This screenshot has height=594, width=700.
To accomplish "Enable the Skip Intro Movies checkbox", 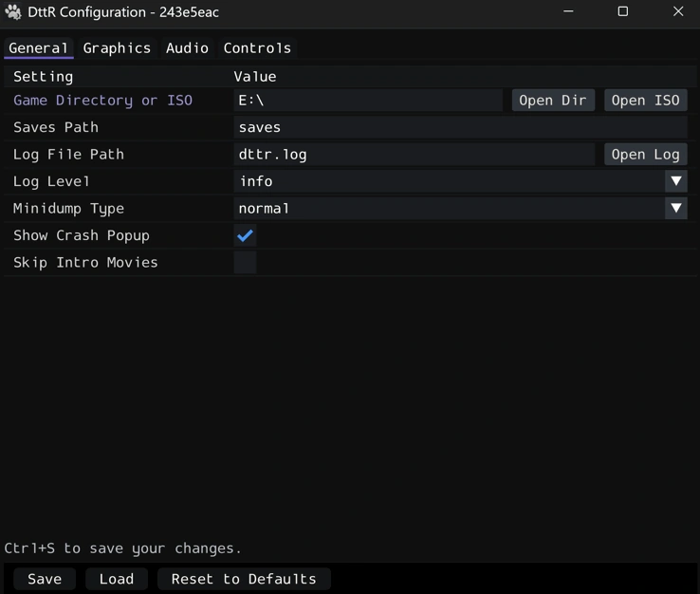I will pos(245,262).
